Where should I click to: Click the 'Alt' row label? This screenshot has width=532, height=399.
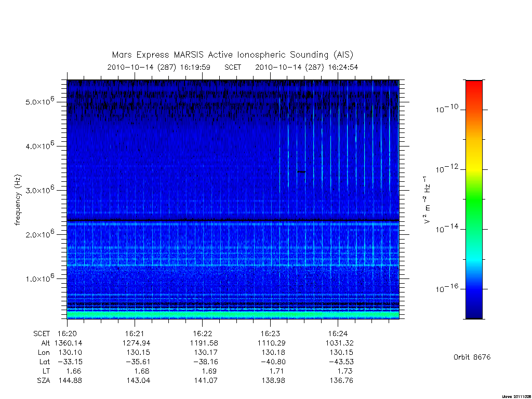point(46,343)
